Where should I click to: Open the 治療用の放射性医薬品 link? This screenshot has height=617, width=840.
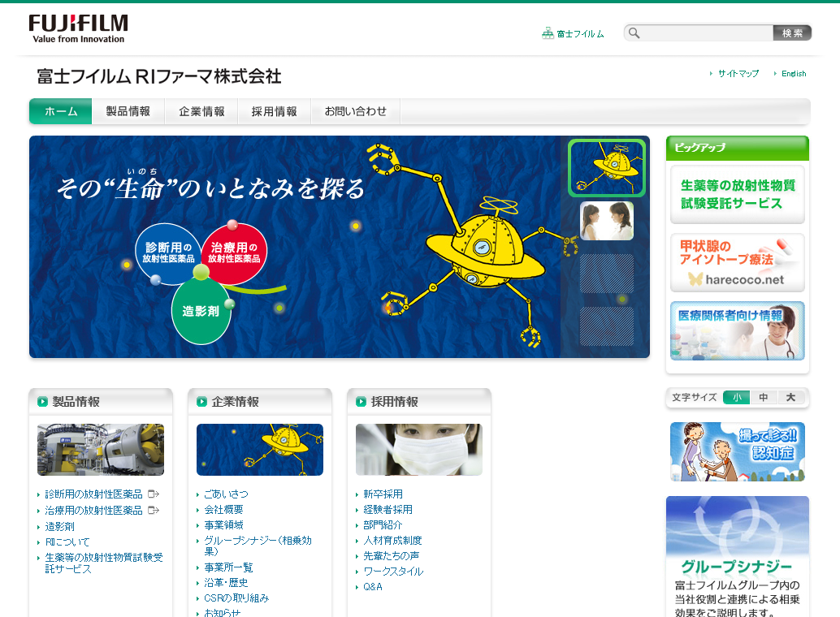point(93,511)
